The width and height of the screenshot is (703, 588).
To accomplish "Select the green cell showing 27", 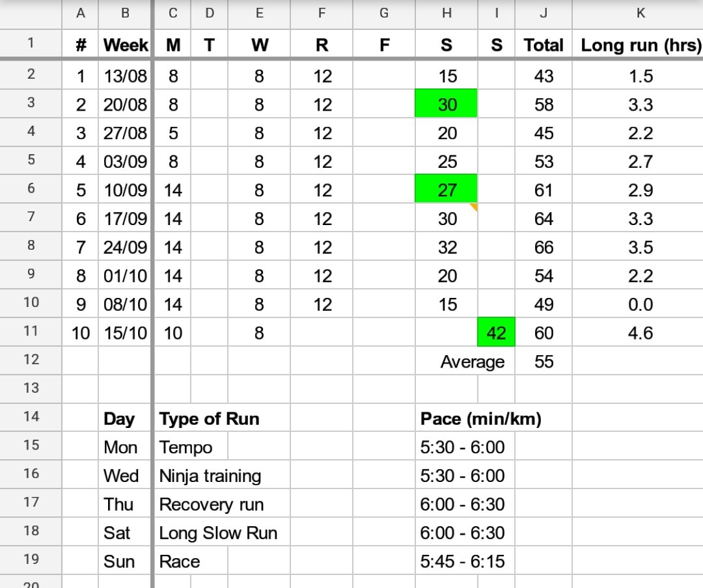I will pos(447,187).
